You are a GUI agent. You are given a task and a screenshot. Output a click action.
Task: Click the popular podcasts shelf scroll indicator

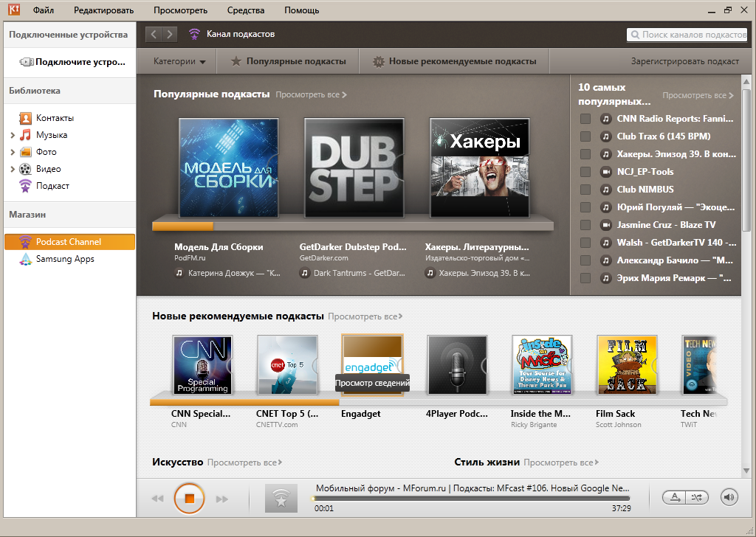pos(183,227)
